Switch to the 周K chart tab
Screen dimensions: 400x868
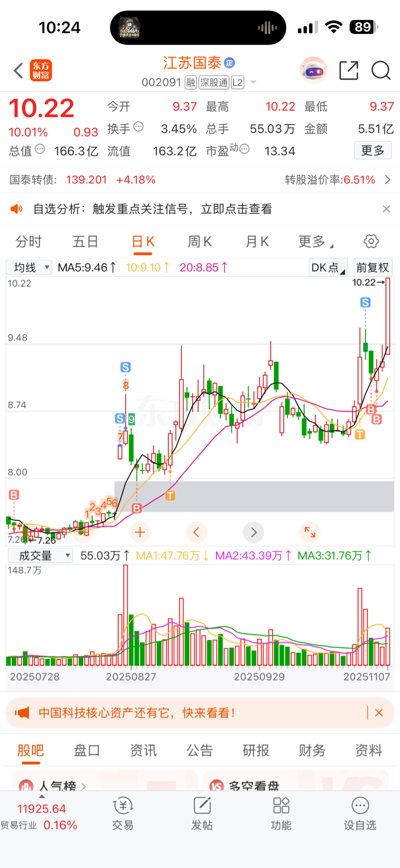click(x=200, y=242)
